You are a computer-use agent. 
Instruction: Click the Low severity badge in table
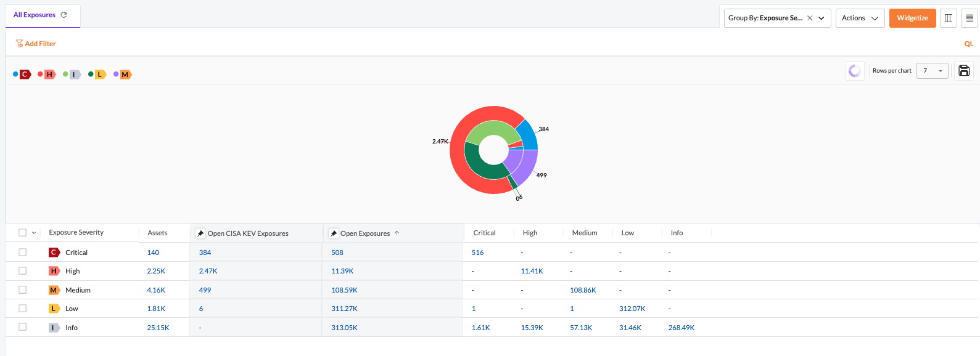point(54,309)
